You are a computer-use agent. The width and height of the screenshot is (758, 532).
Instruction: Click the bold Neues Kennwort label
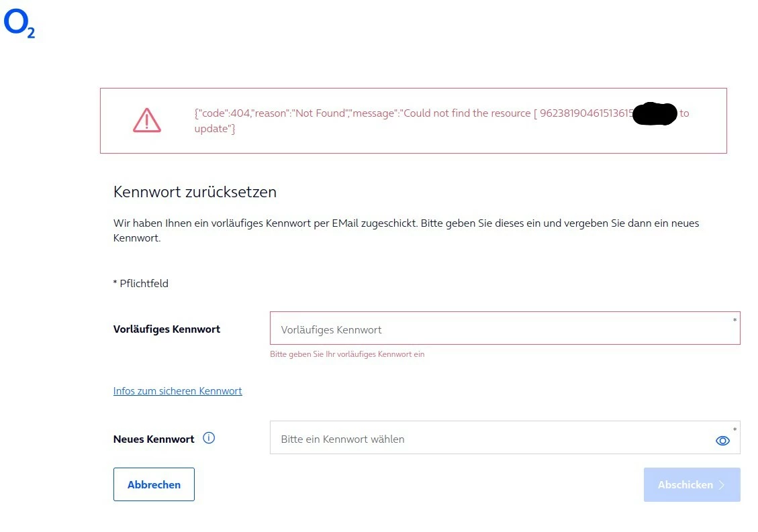point(154,439)
